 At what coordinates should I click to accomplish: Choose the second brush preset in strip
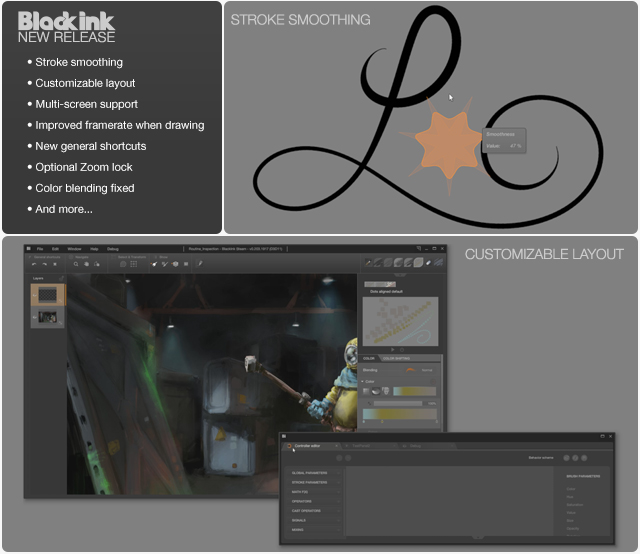[378, 263]
